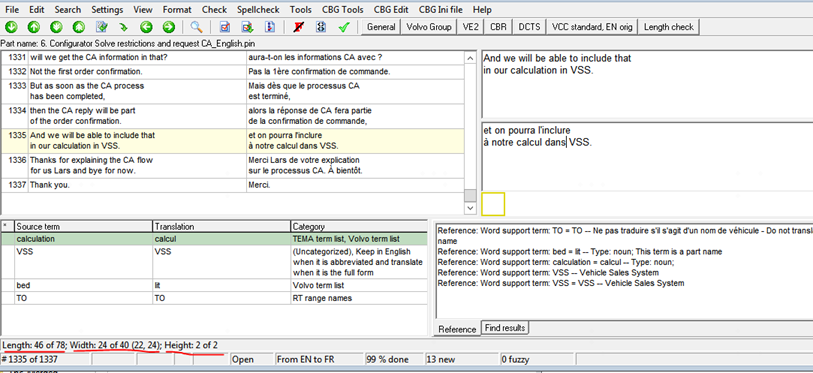Screen dimensions: 813x373
Task: Click the 'Source term' column header
Action: (x=83, y=227)
